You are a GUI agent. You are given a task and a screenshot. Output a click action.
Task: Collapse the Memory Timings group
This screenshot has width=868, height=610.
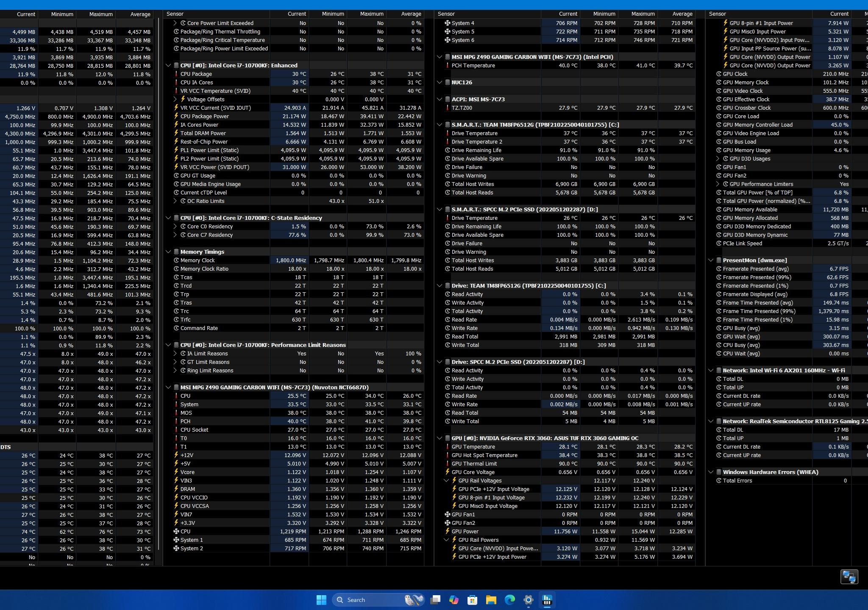[168, 252]
